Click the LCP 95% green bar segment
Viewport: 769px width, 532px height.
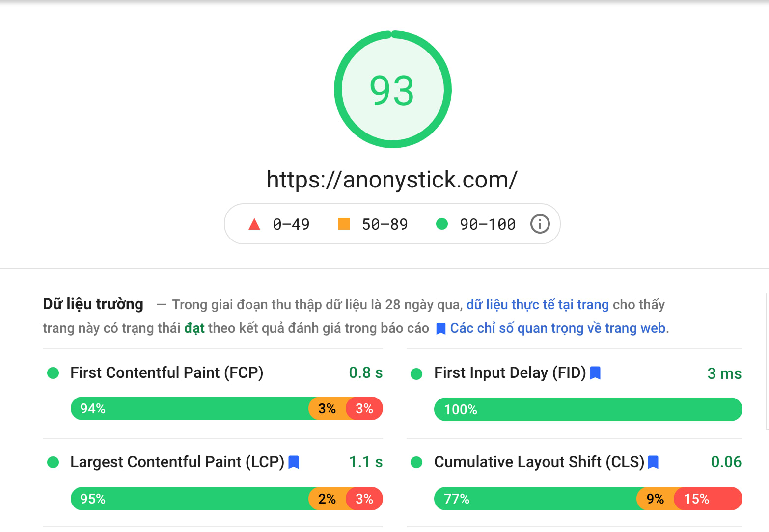point(190,499)
